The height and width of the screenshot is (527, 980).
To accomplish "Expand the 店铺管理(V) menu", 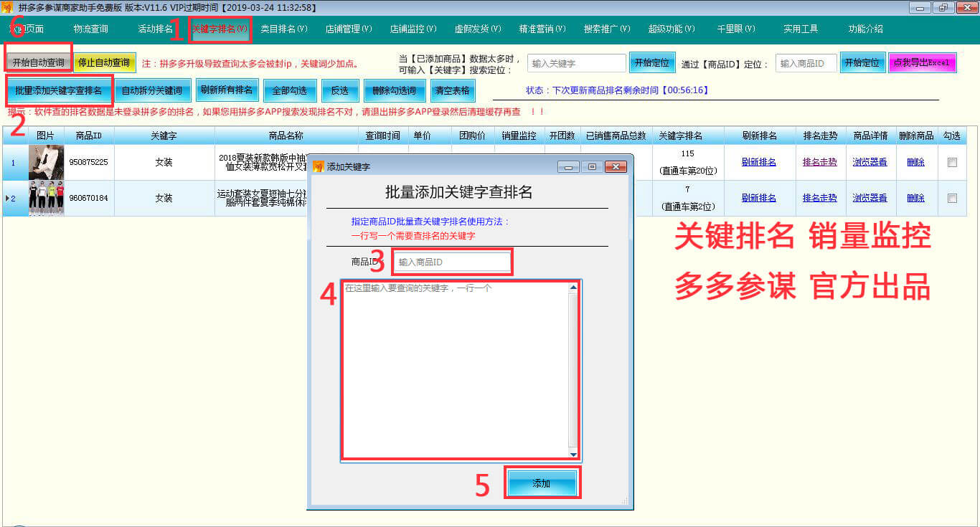I will [x=348, y=29].
